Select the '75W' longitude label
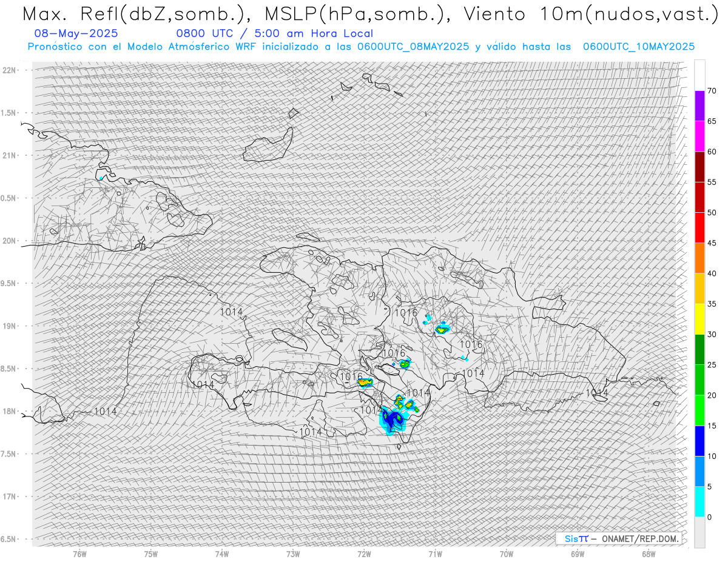The image size is (728, 562). [x=150, y=554]
